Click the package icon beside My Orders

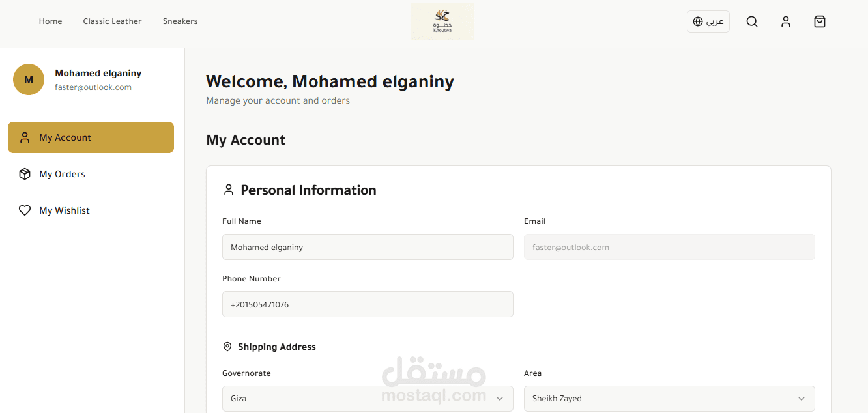tap(25, 174)
